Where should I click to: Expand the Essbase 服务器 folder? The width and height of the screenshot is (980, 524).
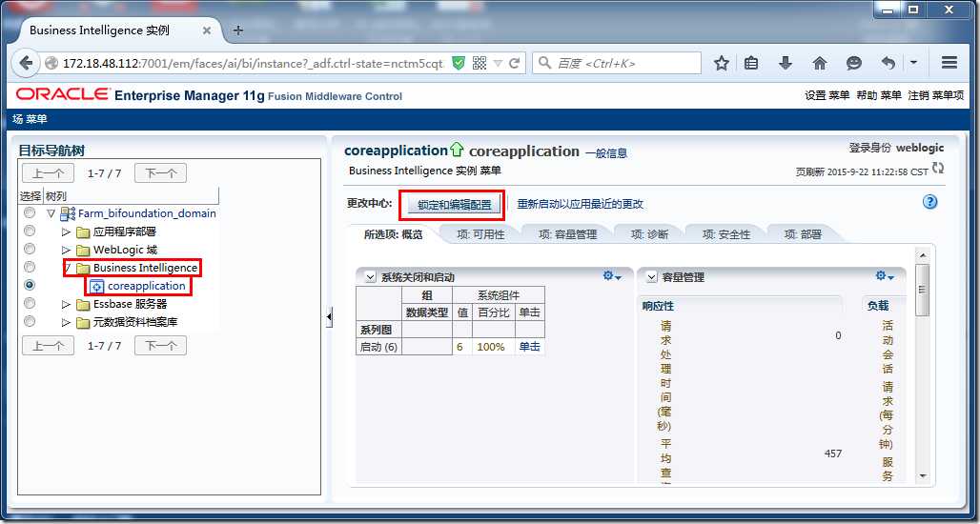point(66,305)
